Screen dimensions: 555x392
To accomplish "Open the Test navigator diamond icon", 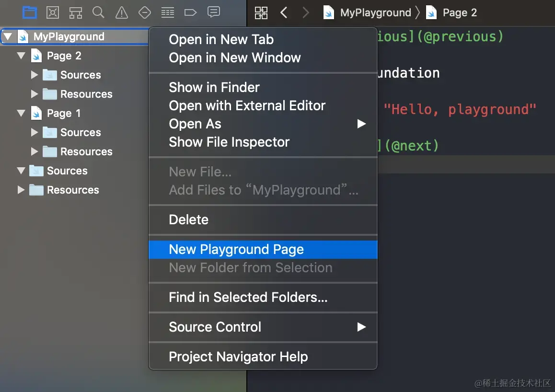I will click(x=145, y=13).
